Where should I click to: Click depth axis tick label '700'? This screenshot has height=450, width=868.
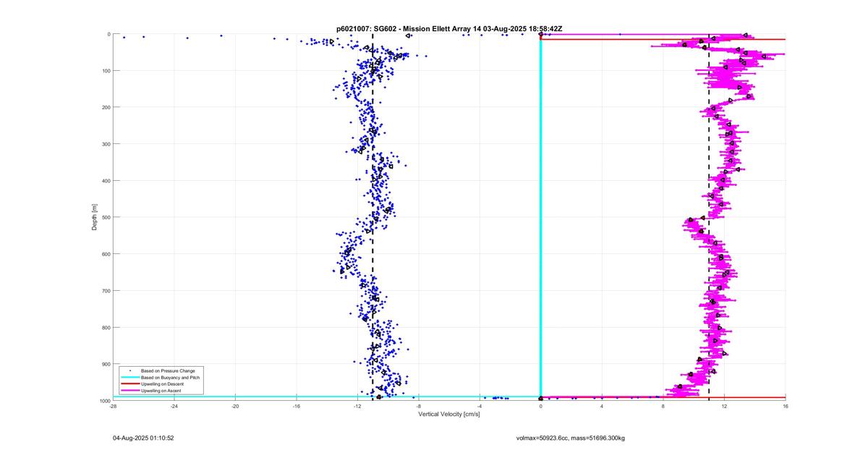[105, 291]
